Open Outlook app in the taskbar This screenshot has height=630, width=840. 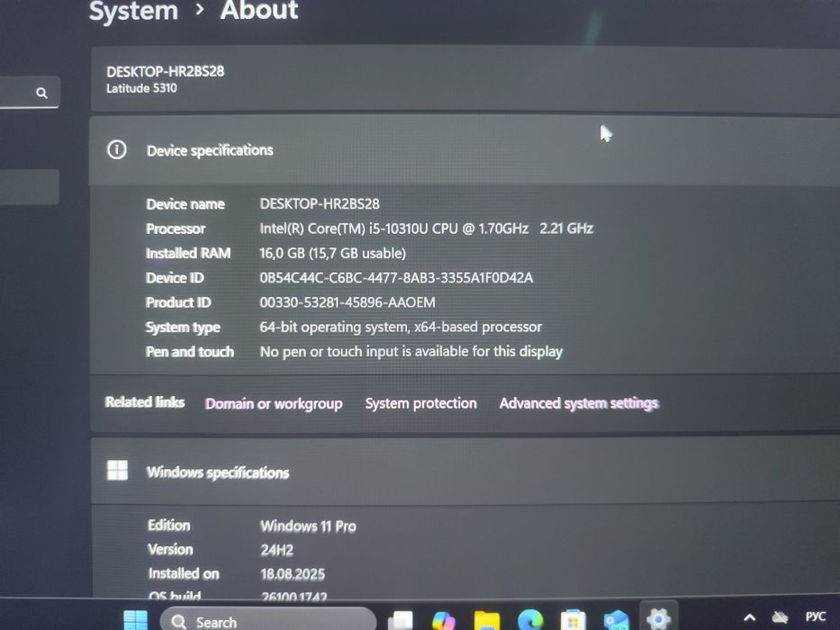click(616, 620)
